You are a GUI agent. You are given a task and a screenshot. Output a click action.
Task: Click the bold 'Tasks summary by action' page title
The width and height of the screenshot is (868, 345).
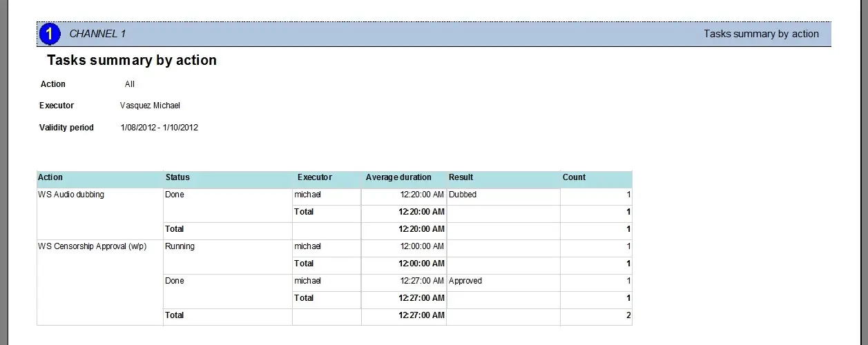point(132,61)
